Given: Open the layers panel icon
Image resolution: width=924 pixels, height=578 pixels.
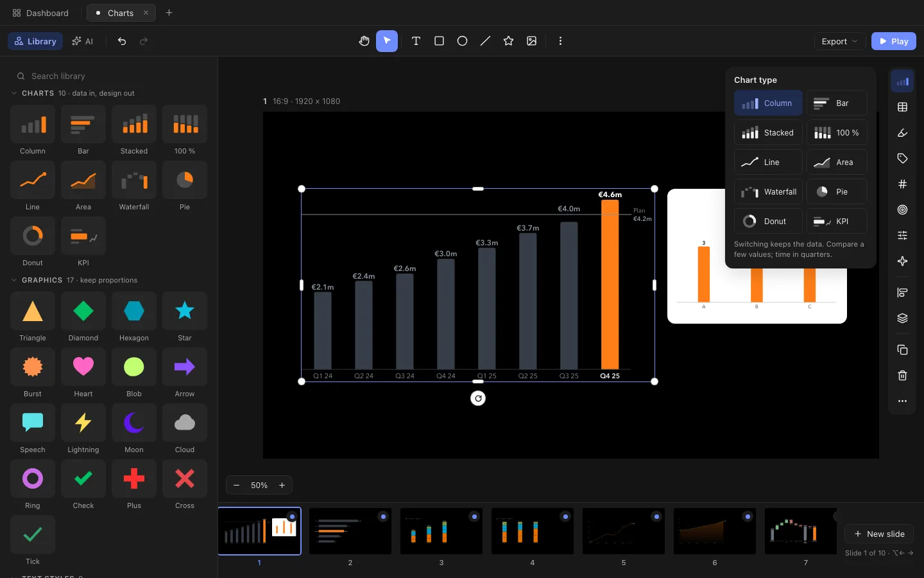Looking at the screenshot, I should [902, 319].
